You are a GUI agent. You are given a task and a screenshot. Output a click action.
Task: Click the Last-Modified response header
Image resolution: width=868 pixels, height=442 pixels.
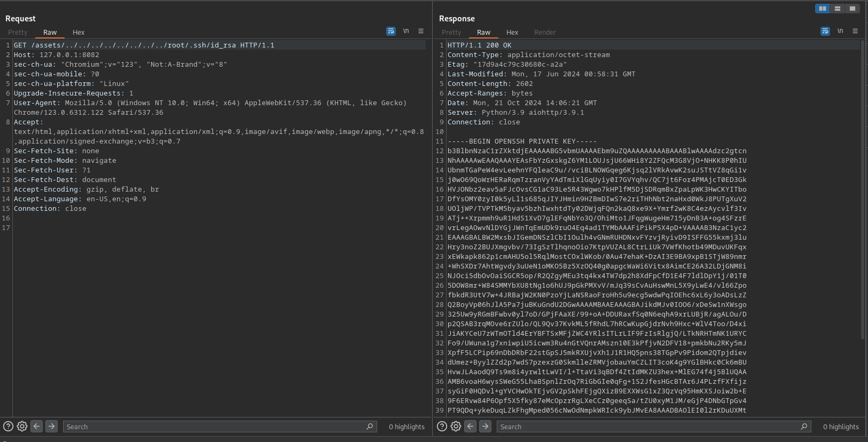point(542,74)
